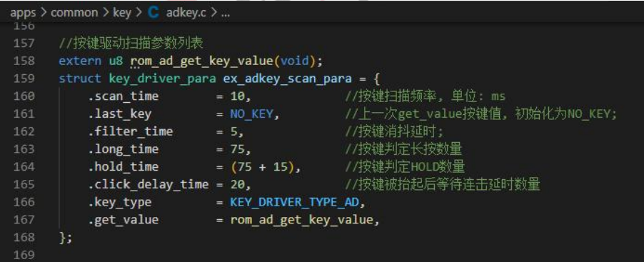The image size is (644, 262).
Task: Select the adkey.c breadcrumb file
Action: pyautogui.click(x=186, y=13)
